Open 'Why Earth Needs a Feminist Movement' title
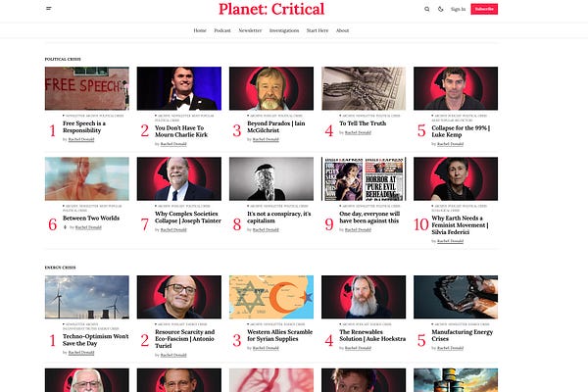 [461, 225]
